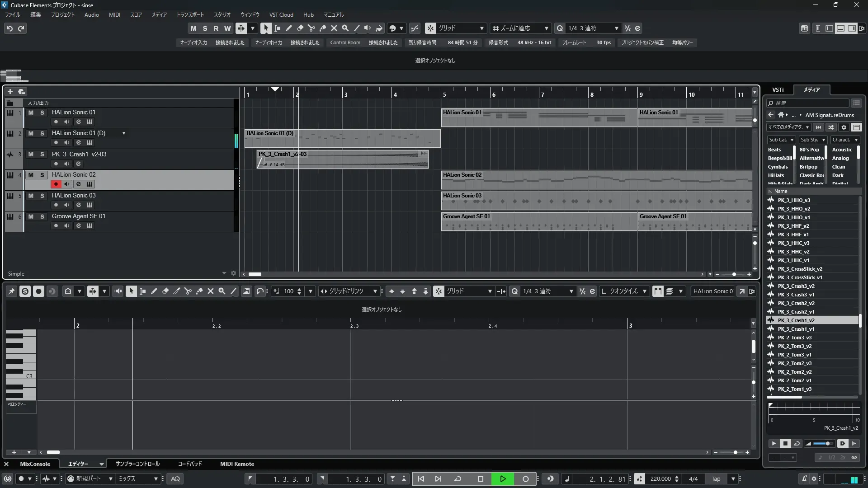Disable record enable on HALion Sonic 02

point(56,184)
